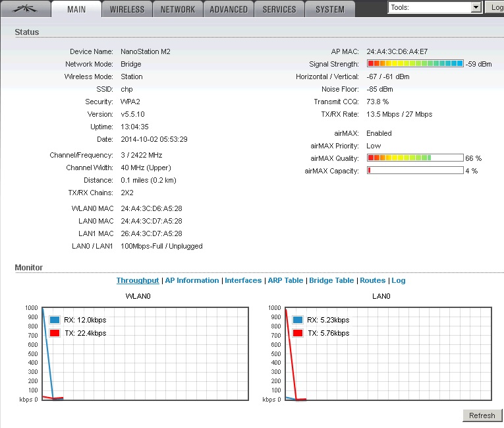This screenshot has height=428, width=504.
Task: Click LAN0 blue RX legend swatch
Action: pos(298,320)
